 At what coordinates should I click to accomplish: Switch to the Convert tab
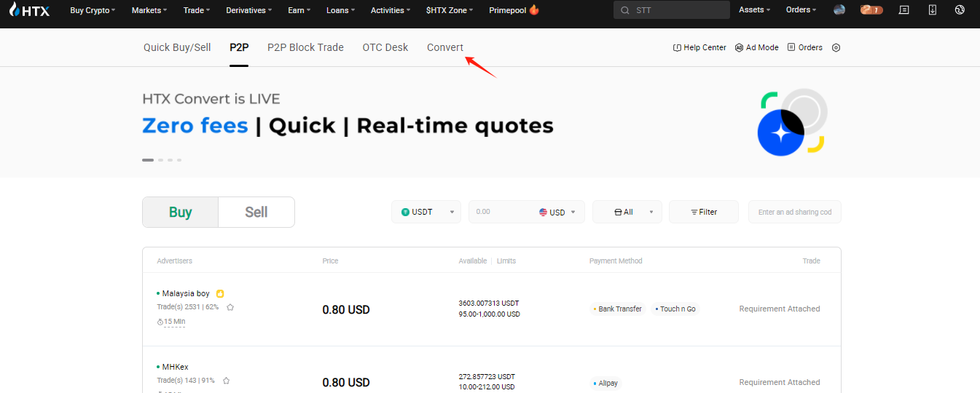[x=444, y=47]
